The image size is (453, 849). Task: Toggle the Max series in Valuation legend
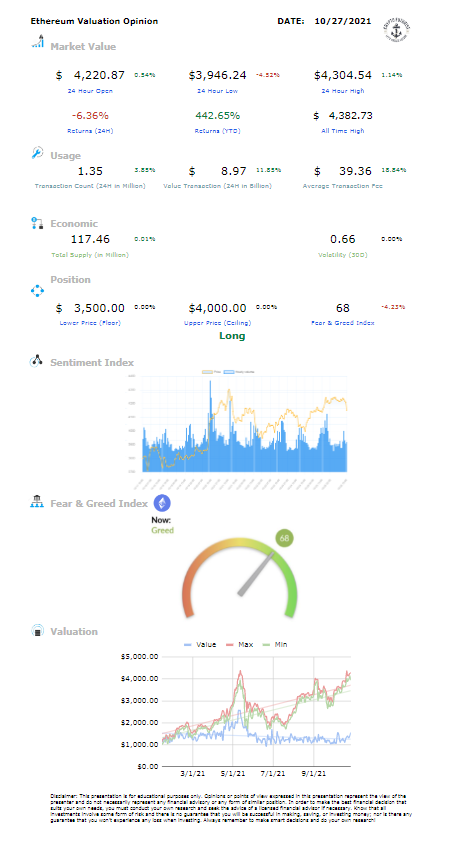(x=239, y=644)
